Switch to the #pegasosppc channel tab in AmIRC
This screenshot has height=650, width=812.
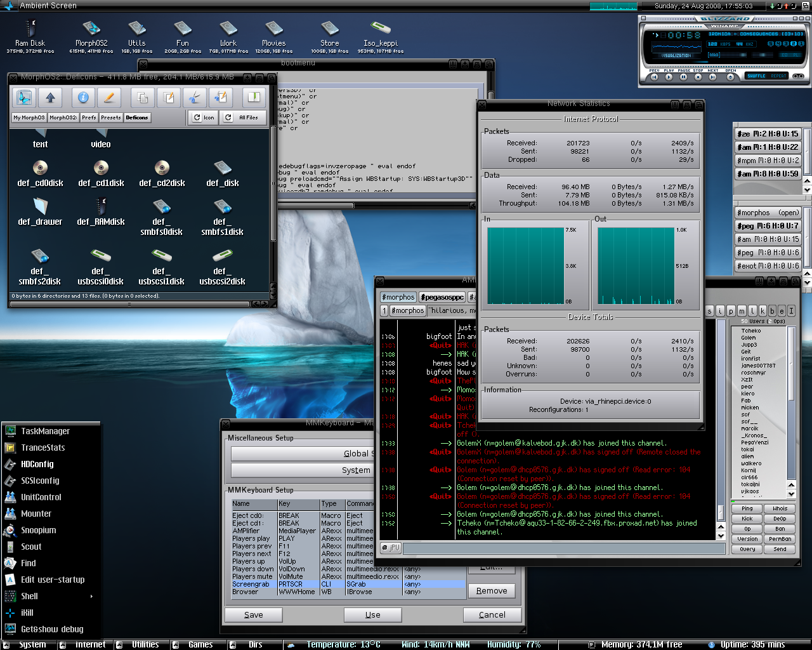[x=442, y=296]
